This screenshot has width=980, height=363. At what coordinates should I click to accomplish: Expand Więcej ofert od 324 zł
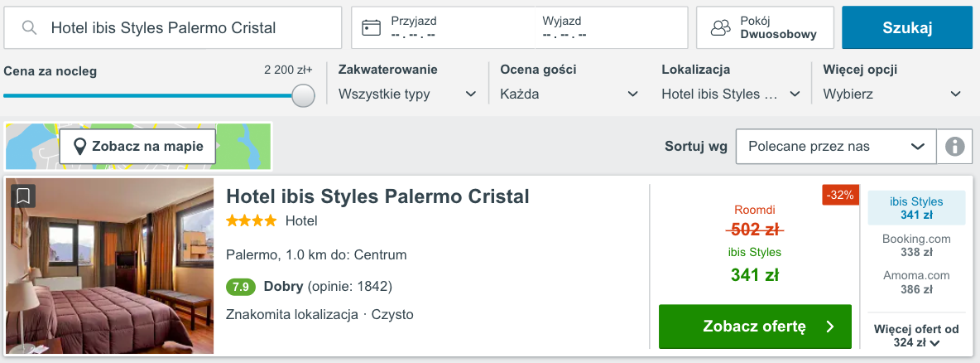916,336
